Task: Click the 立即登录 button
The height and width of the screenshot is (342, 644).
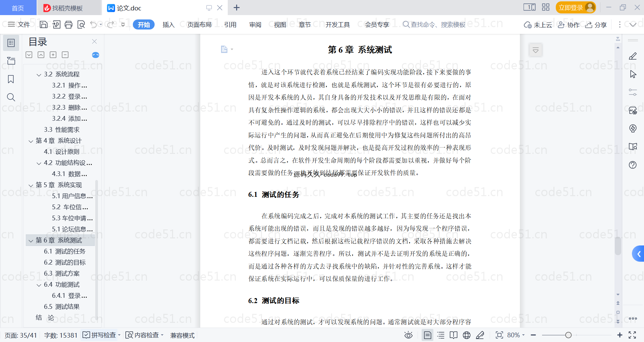Action: coord(576,7)
